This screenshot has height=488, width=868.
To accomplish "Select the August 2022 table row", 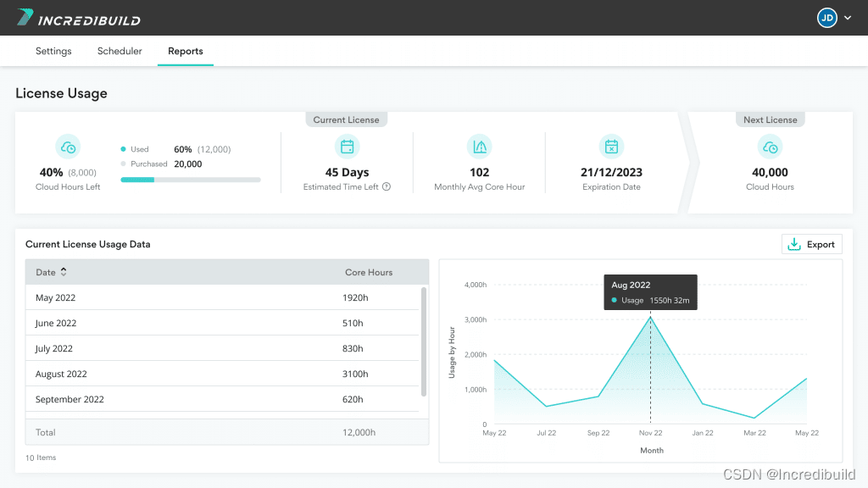I will (x=225, y=374).
